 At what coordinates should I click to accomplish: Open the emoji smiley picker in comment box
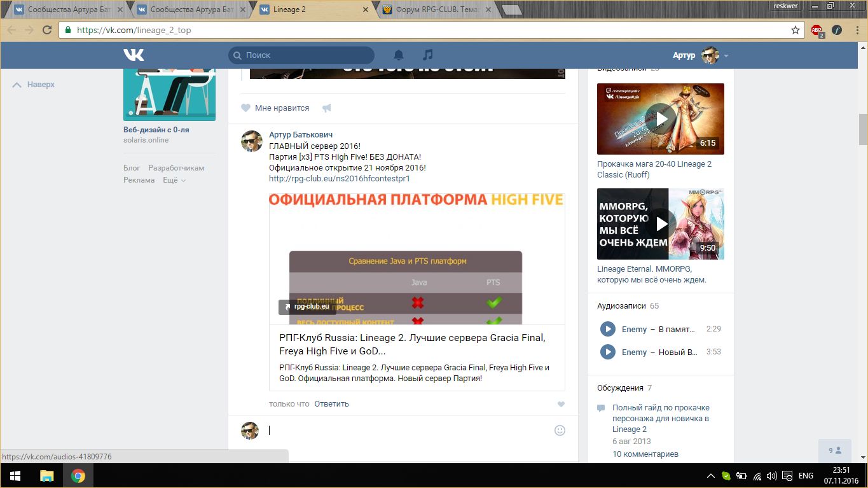click(x=560, y=430)
